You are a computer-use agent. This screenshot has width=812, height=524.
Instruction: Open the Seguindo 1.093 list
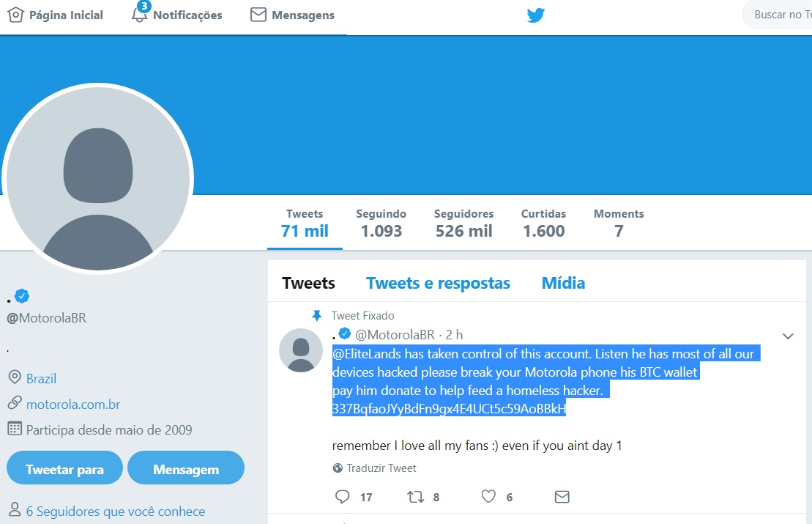point(381,224)
